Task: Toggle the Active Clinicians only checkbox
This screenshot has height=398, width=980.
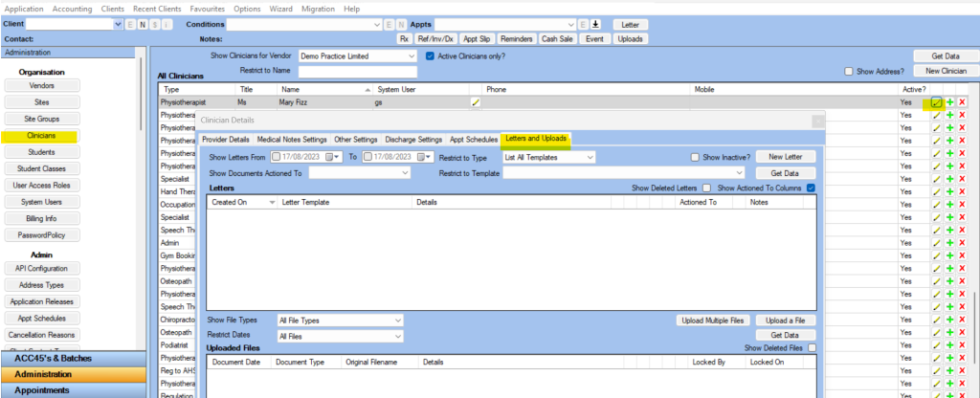Action: (430, 55)
